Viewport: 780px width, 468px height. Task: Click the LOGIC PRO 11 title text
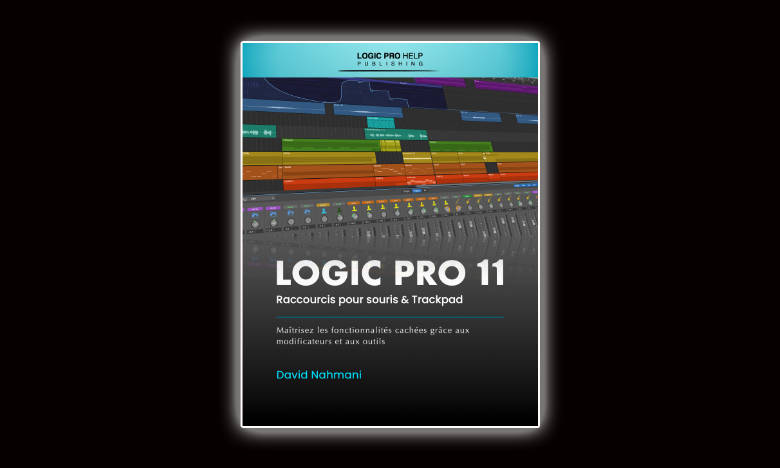pyautogui.click(x=389, y=273)
